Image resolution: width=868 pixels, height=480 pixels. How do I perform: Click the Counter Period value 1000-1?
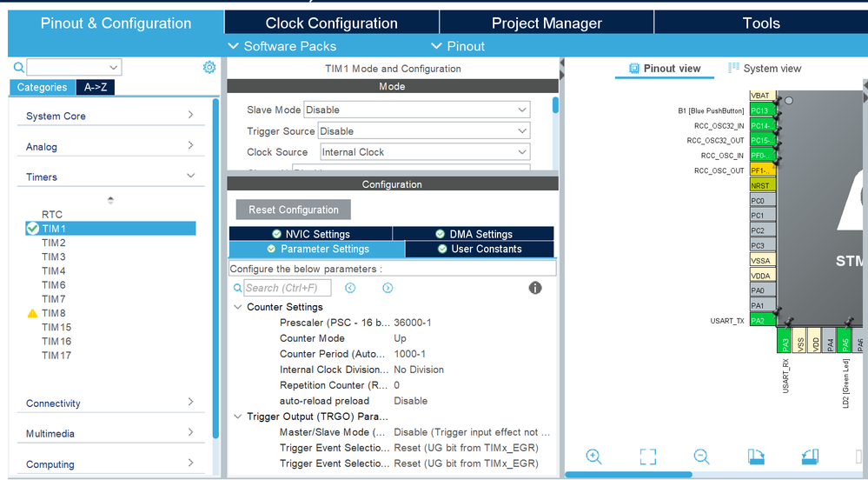(x=409, y=354)
